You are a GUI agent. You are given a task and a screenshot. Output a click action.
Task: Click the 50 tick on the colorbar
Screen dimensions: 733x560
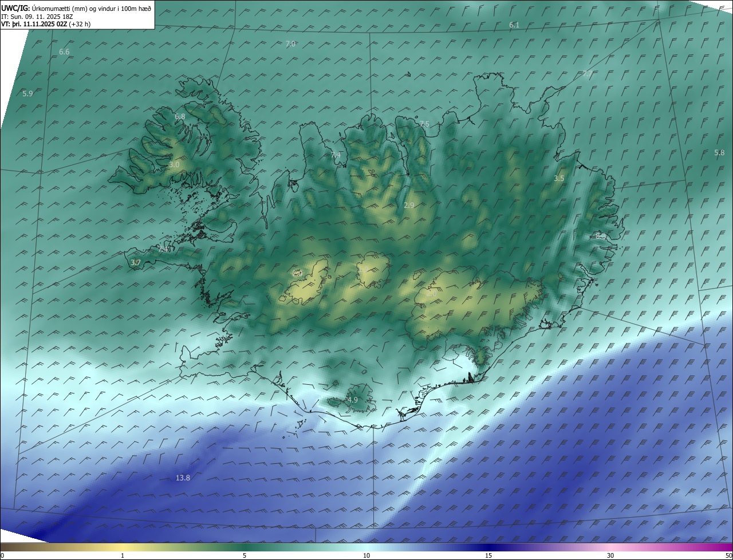(728, 555)
